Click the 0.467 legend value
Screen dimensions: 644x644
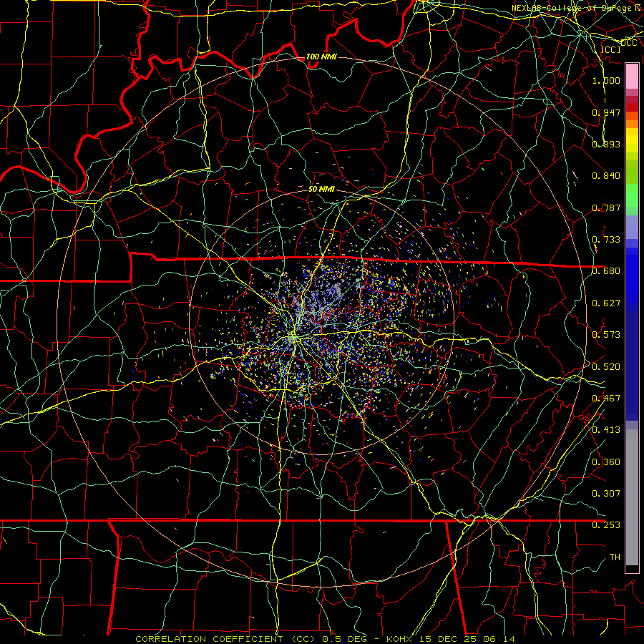pyautogui.click(x=606, y=399)
